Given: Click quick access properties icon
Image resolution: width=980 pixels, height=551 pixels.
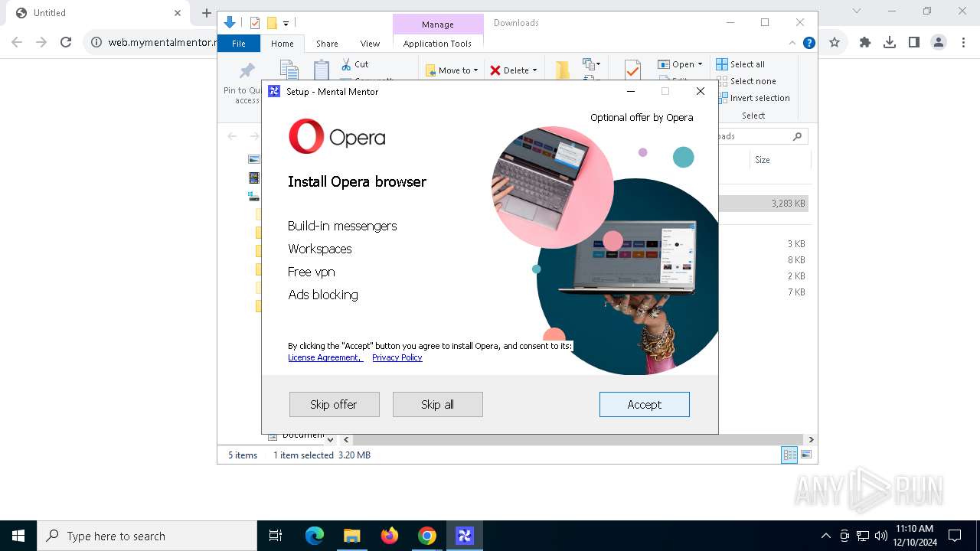Looking at the screenshot, I should (255, 23).
